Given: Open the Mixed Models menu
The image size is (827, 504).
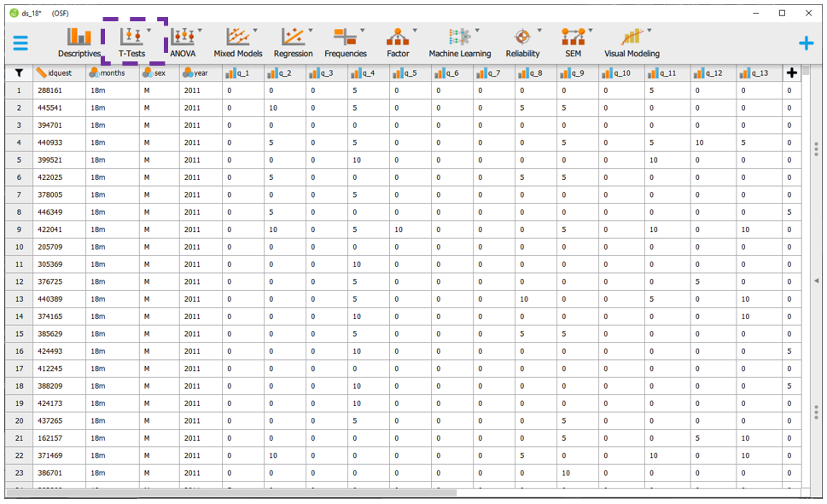Looking at the screenshot, I should [x=237, y=42].
